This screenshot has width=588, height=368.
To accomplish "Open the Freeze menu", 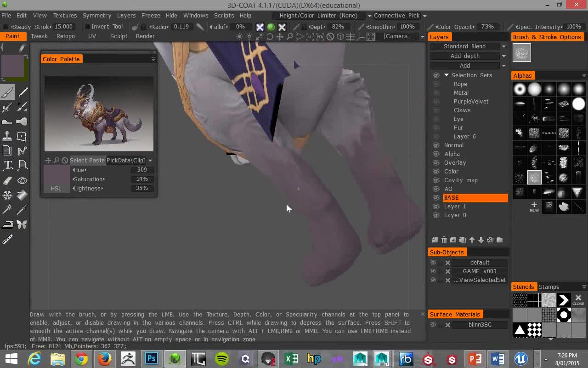I will click(x=151, y=16).
